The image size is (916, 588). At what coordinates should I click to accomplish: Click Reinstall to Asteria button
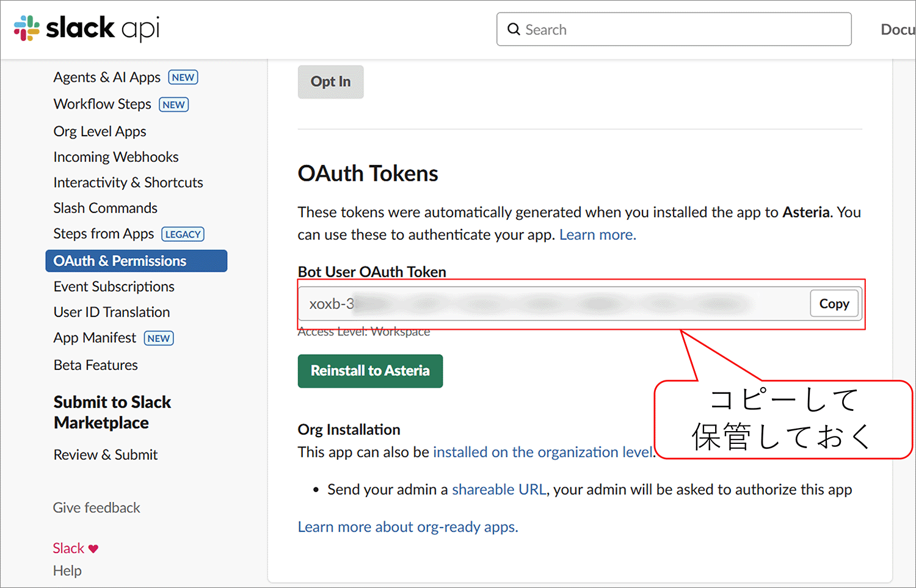click(370, 371)
